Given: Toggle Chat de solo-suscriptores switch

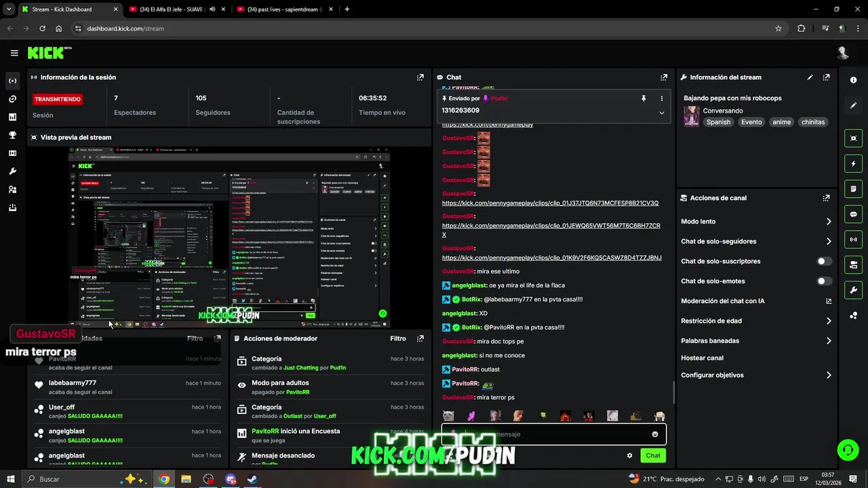Looking at the screenshot, I should click(x=825, y=261).
